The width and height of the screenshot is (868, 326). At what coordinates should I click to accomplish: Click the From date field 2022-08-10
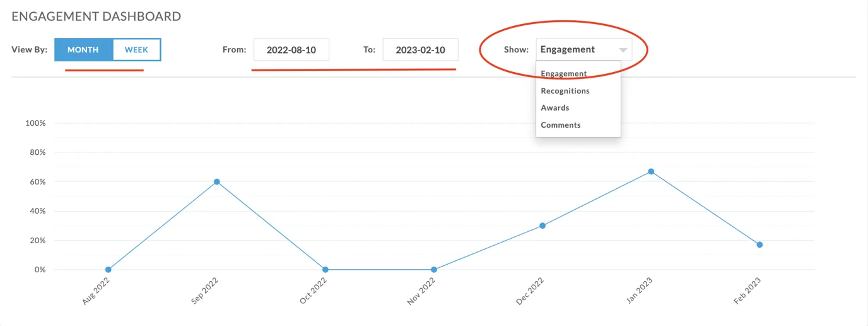291,50
